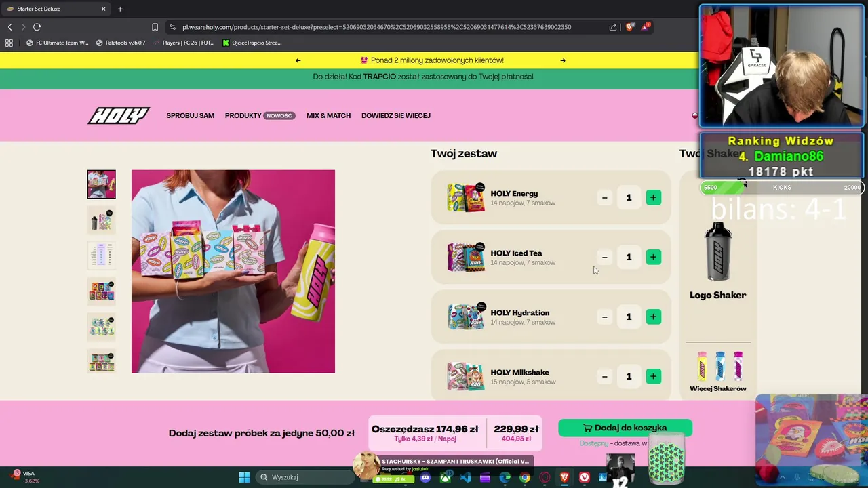Share this page using the share icon
868x488 pixels.
coord(613,27)
